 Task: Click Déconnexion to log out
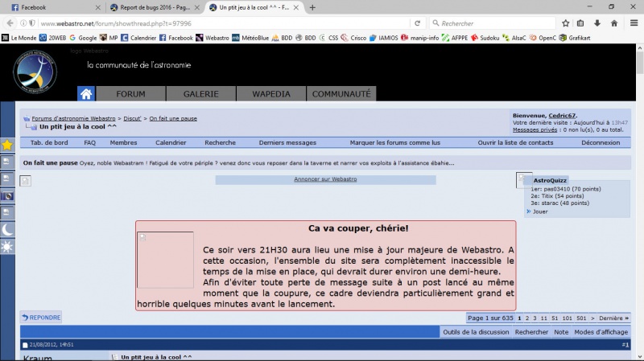pyautogui.click(x=601, y=143)
